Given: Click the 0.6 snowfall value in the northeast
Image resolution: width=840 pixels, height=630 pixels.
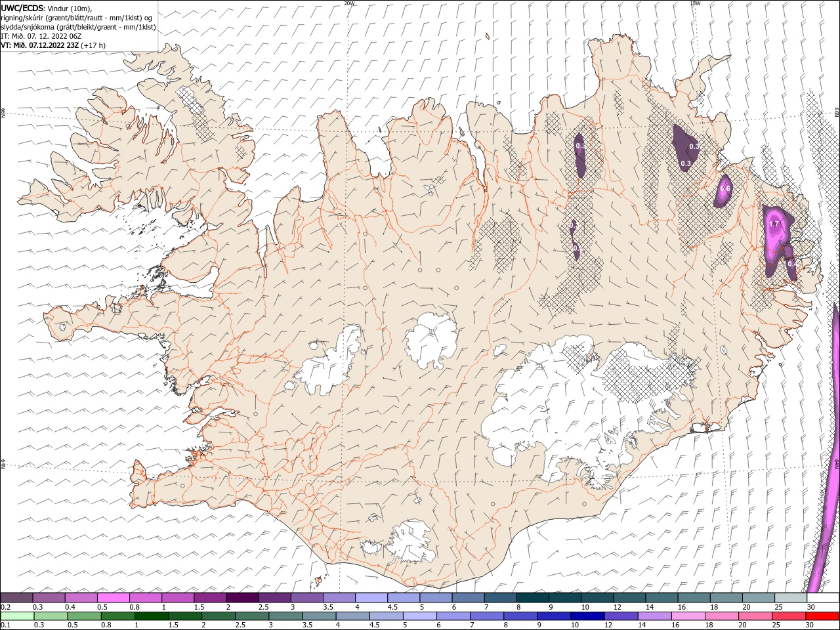Looking at the screenshot, I should (x=725, y=188).
